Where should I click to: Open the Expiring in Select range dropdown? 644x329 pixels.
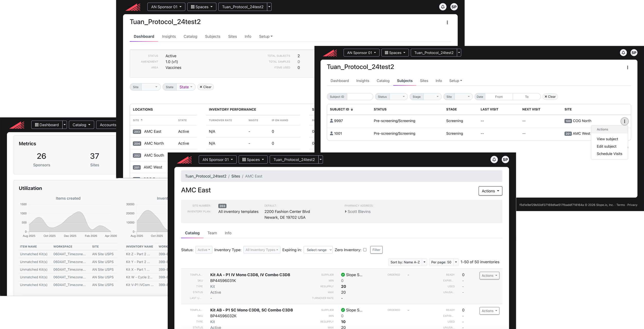coord(318,250)
